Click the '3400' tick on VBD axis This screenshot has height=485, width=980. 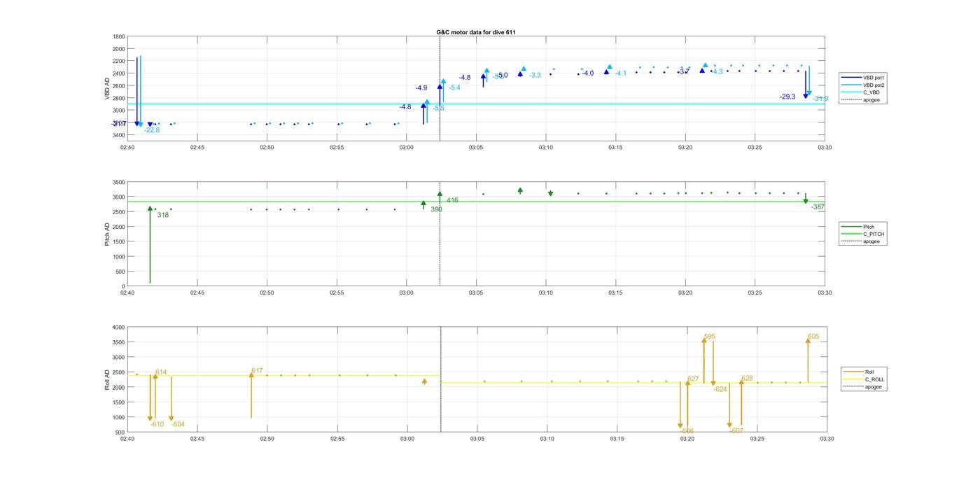[x=118, y=135]
